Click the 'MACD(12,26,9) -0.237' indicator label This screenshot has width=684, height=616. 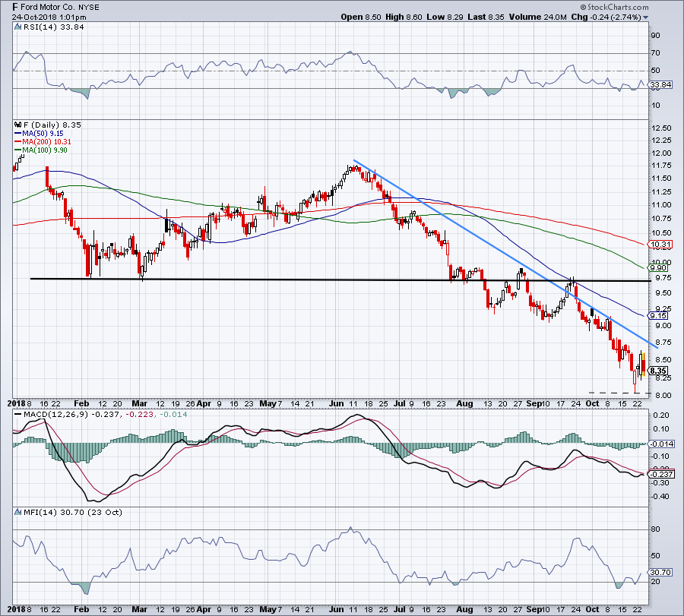[x=71, y=414]
